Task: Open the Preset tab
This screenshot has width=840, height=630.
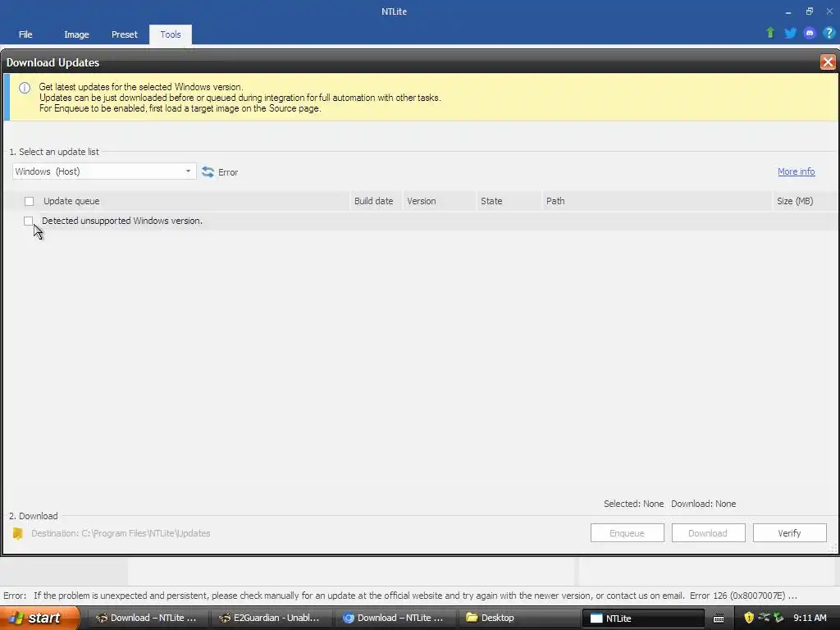Action: click(125, 34)
